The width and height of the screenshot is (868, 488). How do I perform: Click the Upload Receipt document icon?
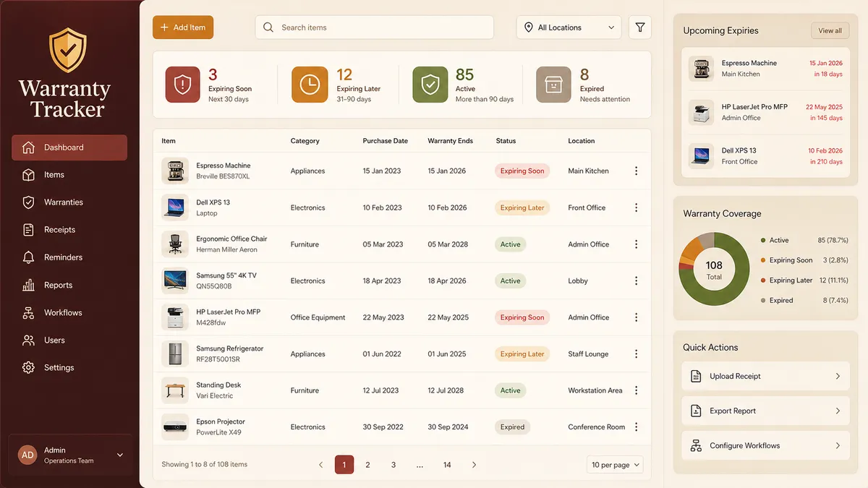pyautogui.click(x=696, y=376)
